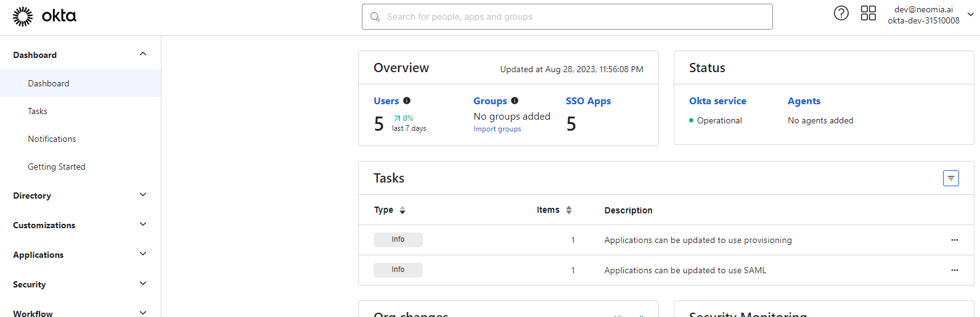Open the help question mark icon
The height and width of the screenshot is (317, 980).
841,13
